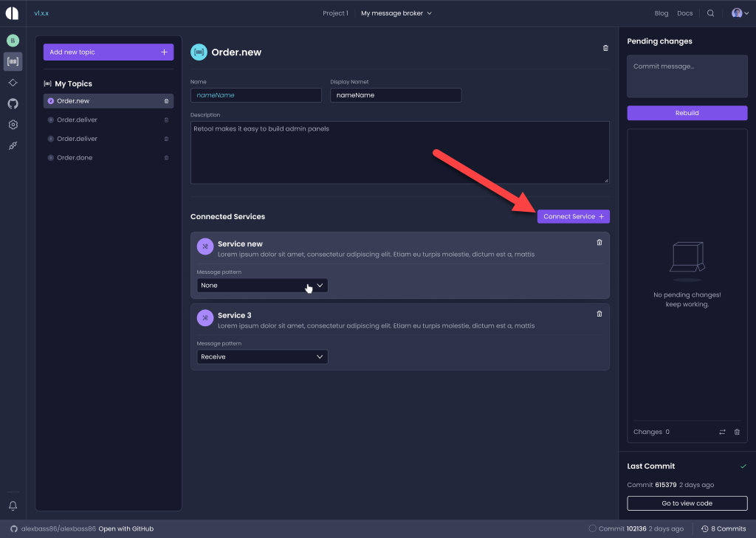The height and width of the screenshot is (538, 756).
Task: Open the message broker panel via barcode icon
Action: [x=12, y=61]
